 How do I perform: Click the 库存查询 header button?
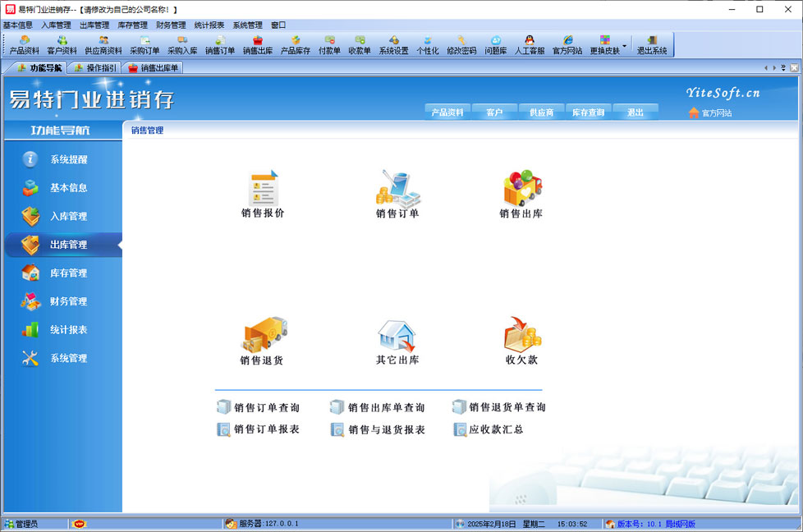pyautogui.click(x=588, y=112)
